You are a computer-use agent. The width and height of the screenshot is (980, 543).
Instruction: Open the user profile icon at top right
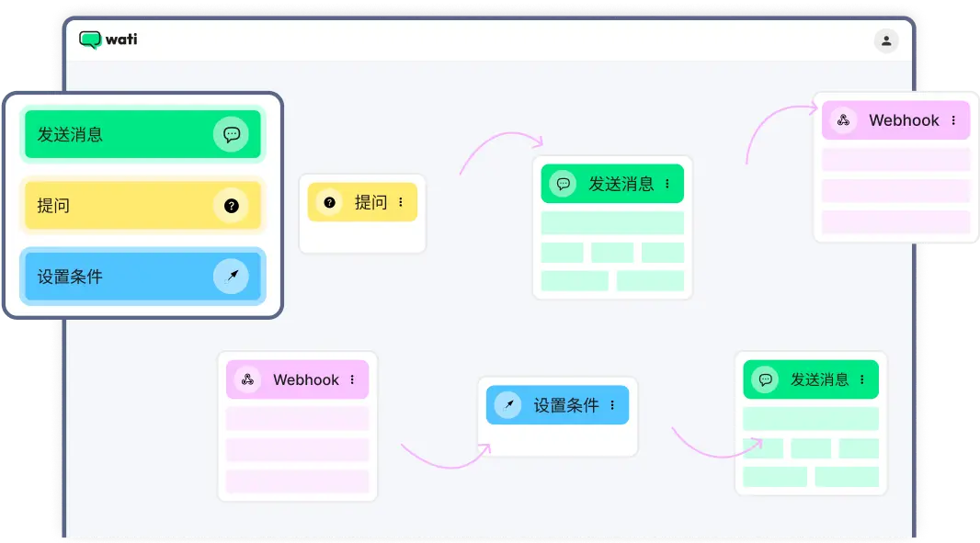coord(885,40)
